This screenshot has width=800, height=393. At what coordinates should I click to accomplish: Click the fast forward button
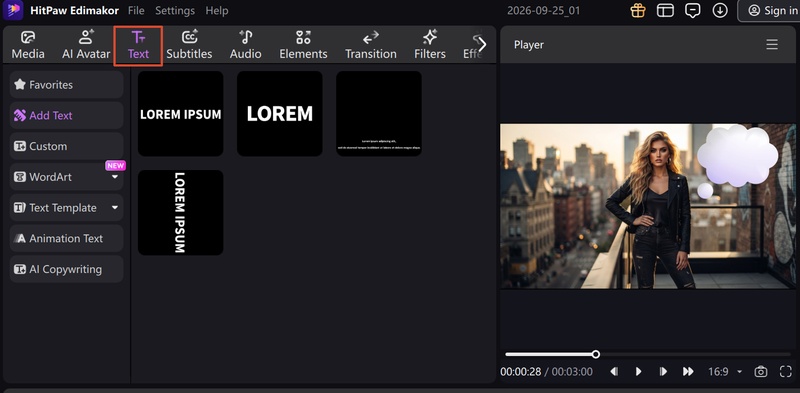(x=688, y=372)
